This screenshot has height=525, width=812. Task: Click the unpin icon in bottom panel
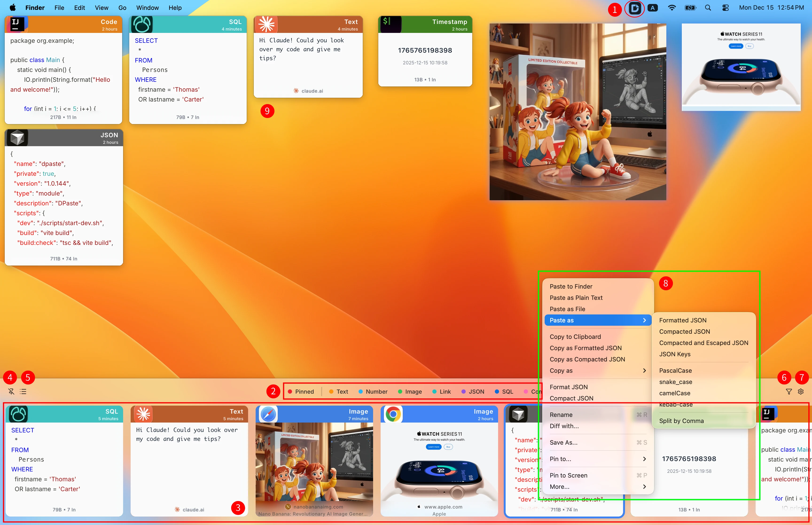(x=11, y=391)
